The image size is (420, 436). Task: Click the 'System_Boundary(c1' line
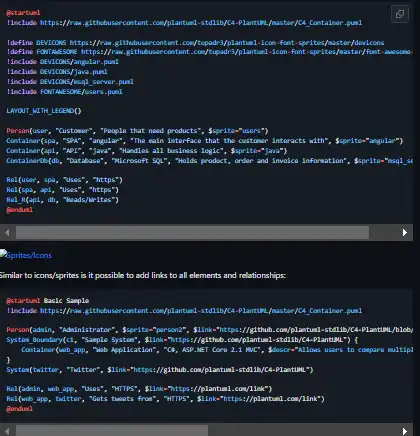[182, 340]
